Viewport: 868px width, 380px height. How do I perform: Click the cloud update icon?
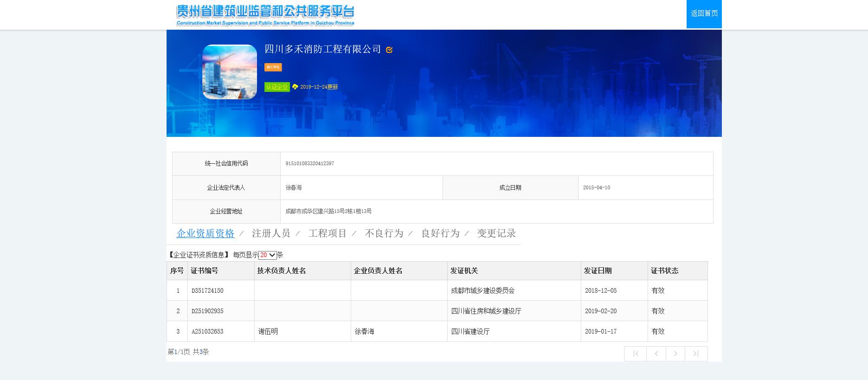point(295,87)
